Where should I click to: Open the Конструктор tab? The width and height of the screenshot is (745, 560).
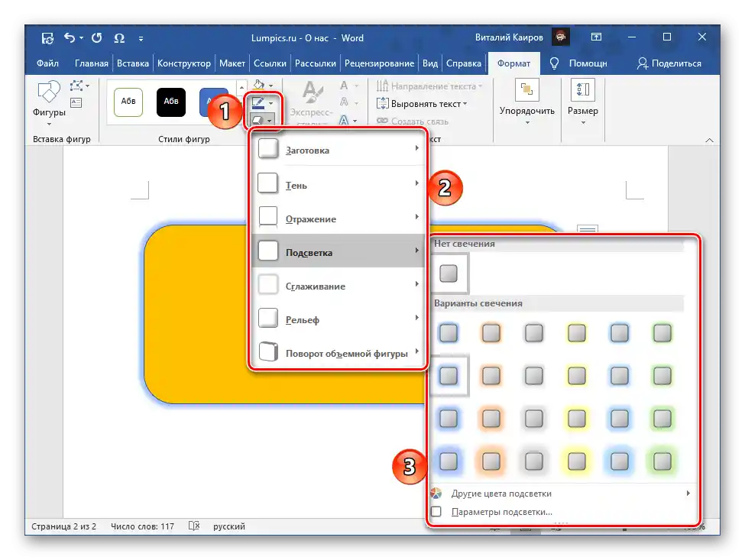[x=184, y=63]
